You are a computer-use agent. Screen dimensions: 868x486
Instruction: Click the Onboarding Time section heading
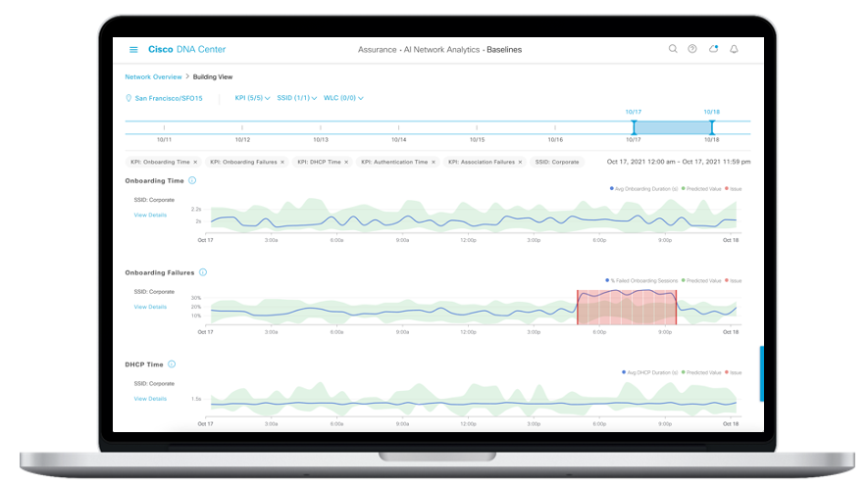[154, 181]
